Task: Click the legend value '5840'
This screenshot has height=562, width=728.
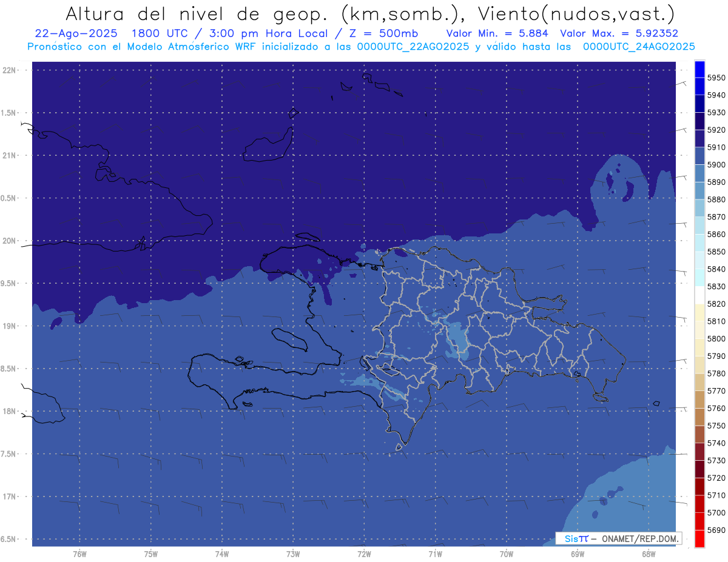Action: [x=716, y=269]
